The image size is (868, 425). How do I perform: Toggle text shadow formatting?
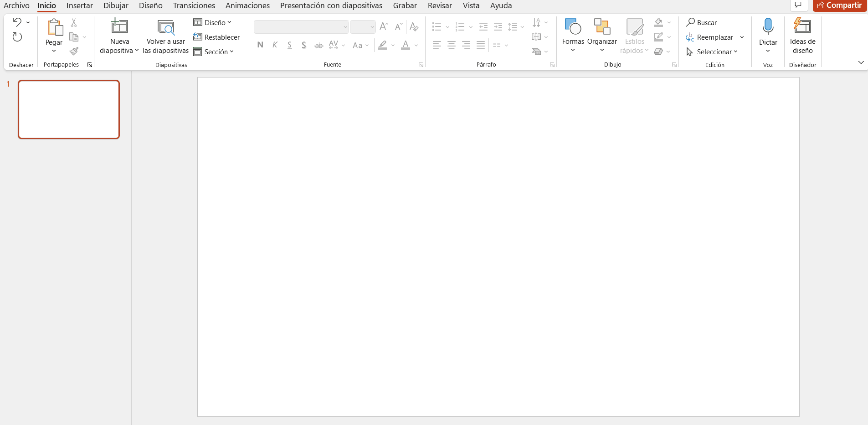pos(304,45)
